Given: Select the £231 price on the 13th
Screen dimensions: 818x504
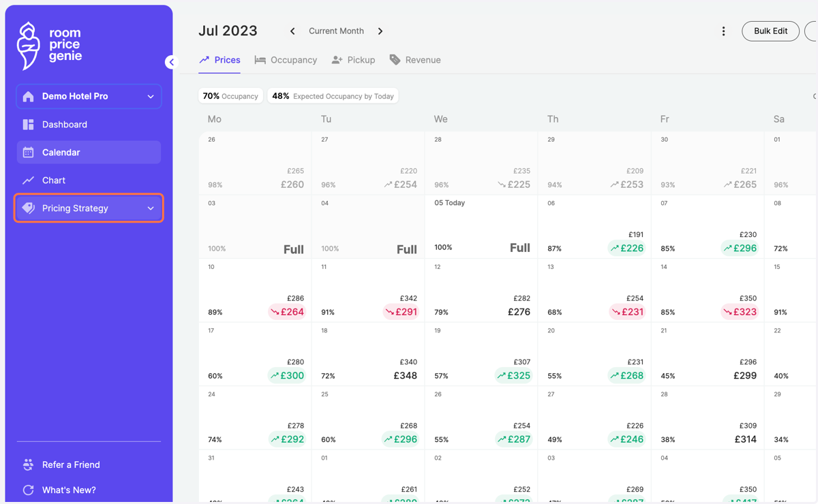Looking at the screenshot, I should pyautogui.click(x=626, y=312).
